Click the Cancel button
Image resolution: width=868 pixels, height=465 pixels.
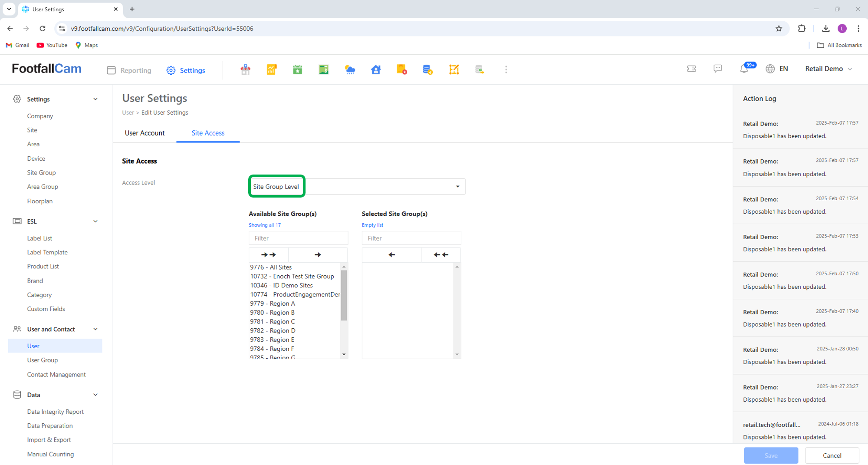pos(832,455)
